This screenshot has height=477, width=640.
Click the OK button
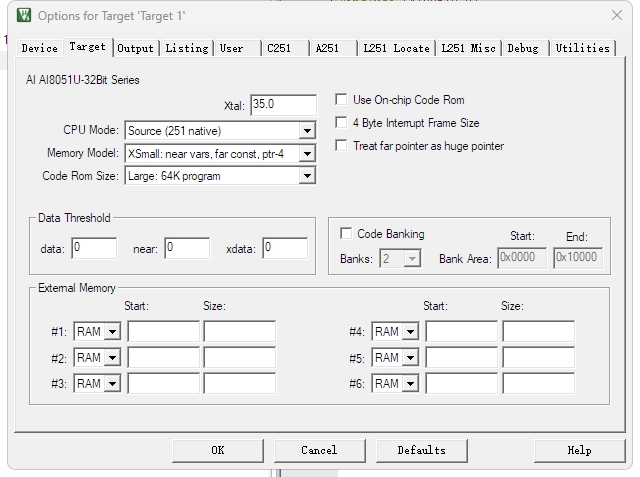coord(218,450)
